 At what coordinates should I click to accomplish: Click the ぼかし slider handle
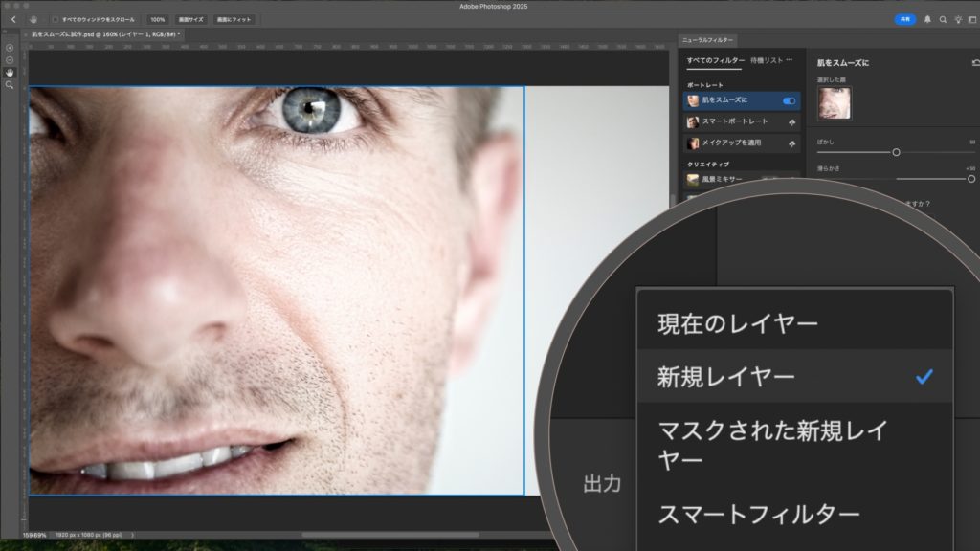[896, 152]
